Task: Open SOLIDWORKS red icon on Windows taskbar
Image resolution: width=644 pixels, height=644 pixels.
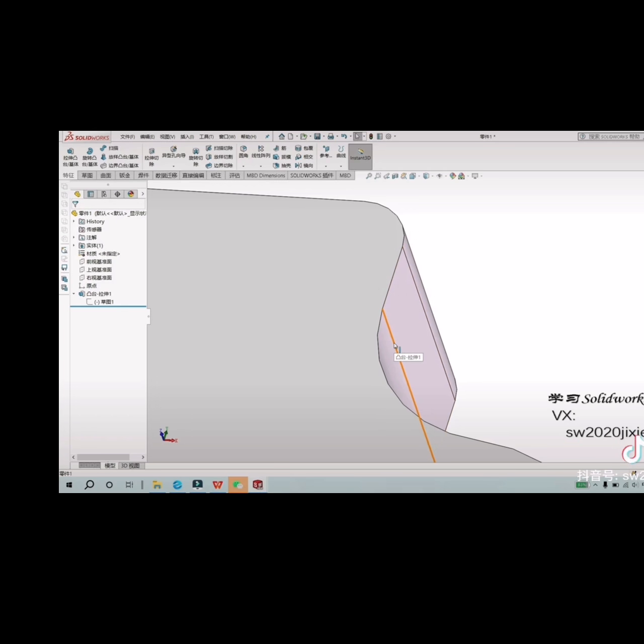Action: click(258, 485)
